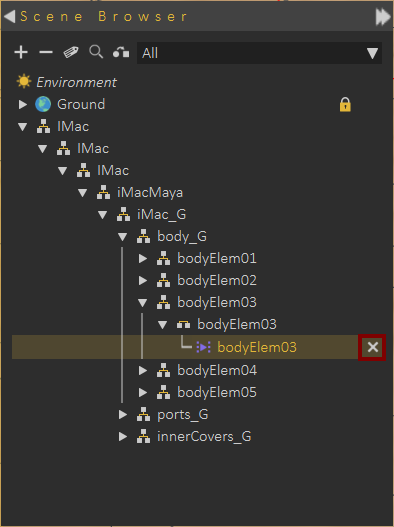Expand the bodyElem01 node
The image size is (394, 527).
tap(143, 258)
